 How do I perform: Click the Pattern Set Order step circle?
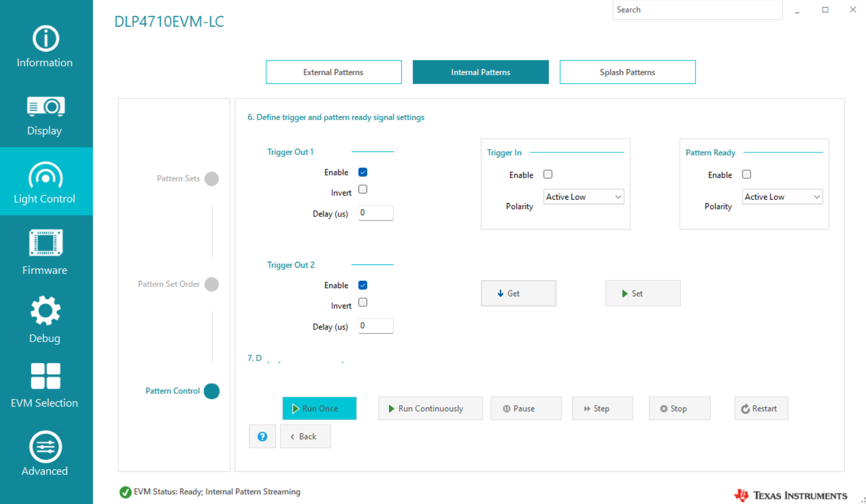(211, 284)
